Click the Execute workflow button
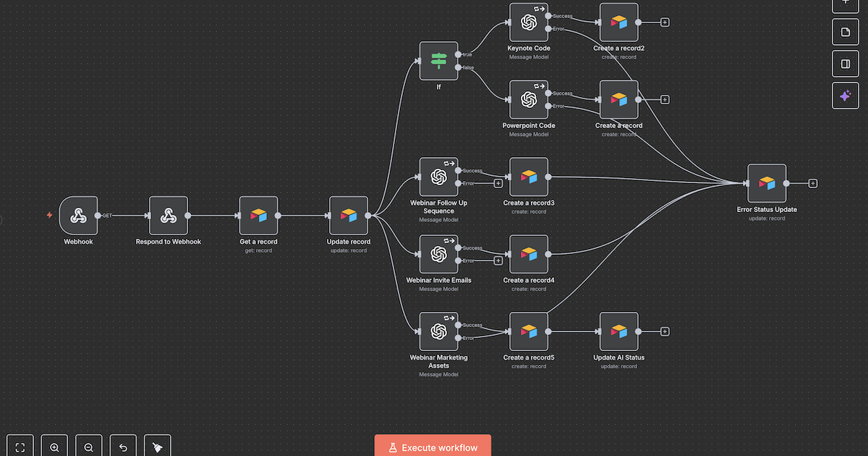 [x=433, y=447]
